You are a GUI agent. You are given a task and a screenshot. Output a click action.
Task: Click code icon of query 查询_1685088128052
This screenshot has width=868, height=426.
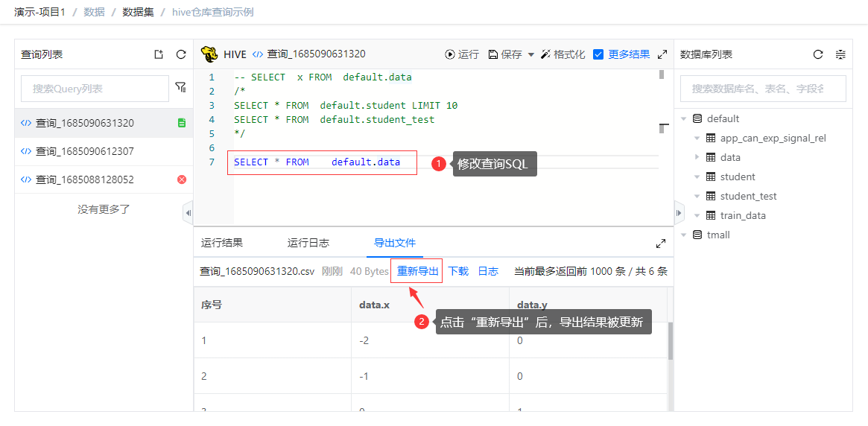click(x=26, y=179)
